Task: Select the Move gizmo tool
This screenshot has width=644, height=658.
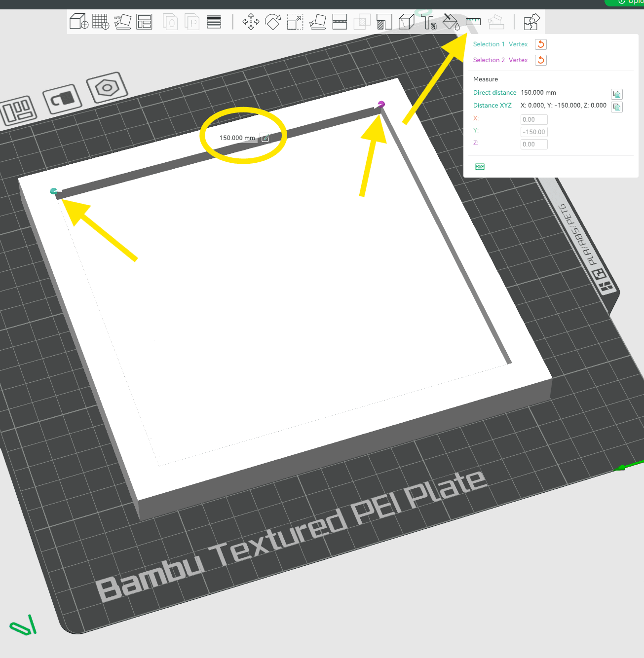Action: (x=251, y=22)
